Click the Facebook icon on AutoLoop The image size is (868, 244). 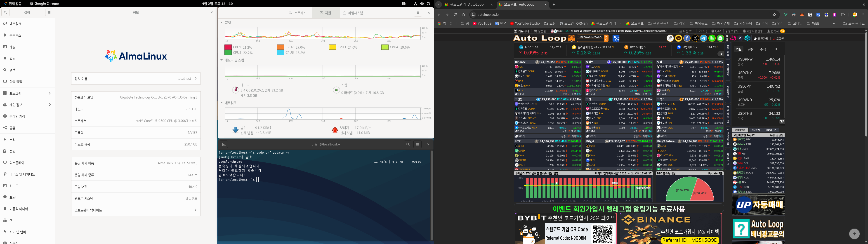pos(687,38)
